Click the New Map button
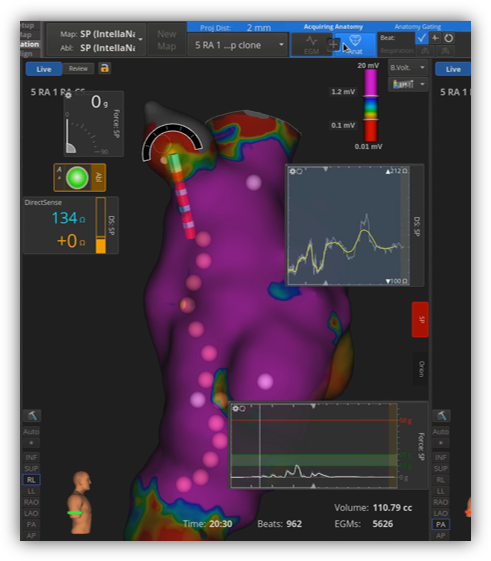This screenshot has height=561, width=491. (x=166, y=40)
